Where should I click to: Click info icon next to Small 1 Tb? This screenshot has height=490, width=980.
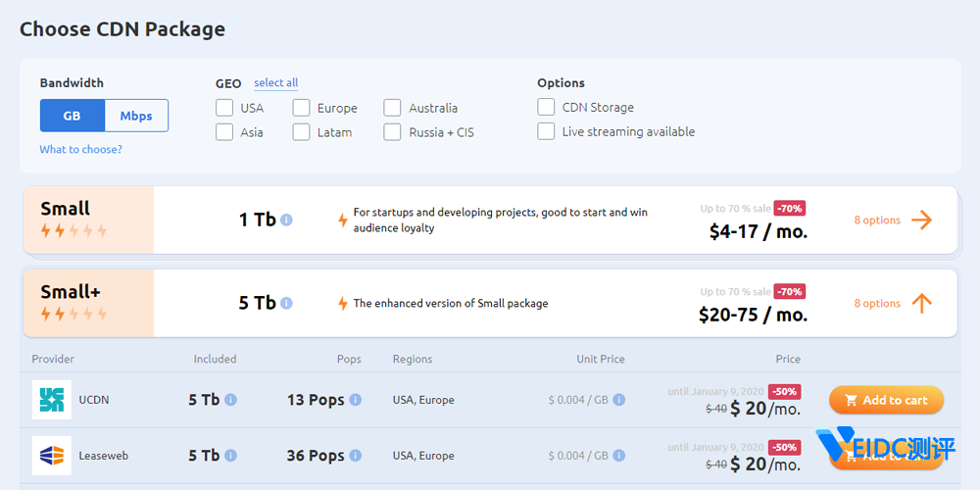[x=286, y=220]
